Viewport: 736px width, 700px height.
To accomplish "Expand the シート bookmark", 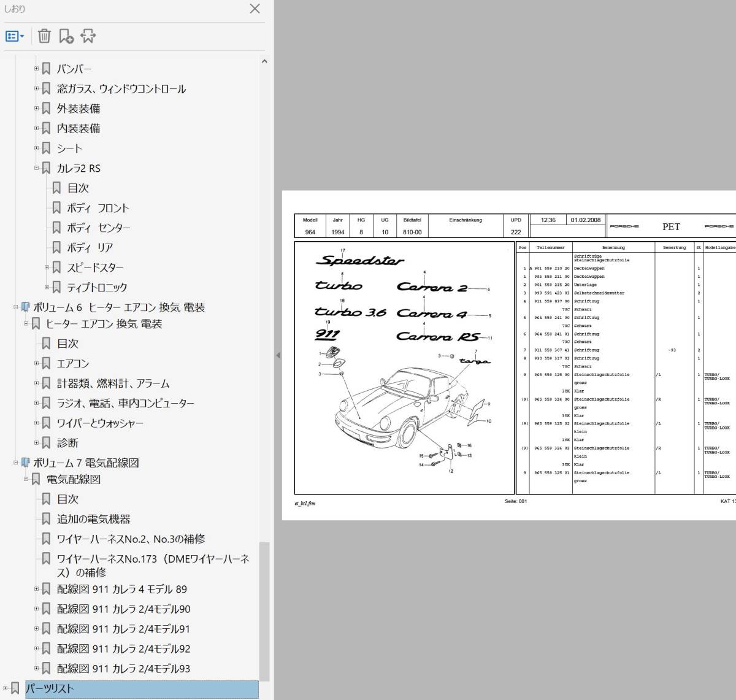I will pyautogui.click(x=36, y=148).
